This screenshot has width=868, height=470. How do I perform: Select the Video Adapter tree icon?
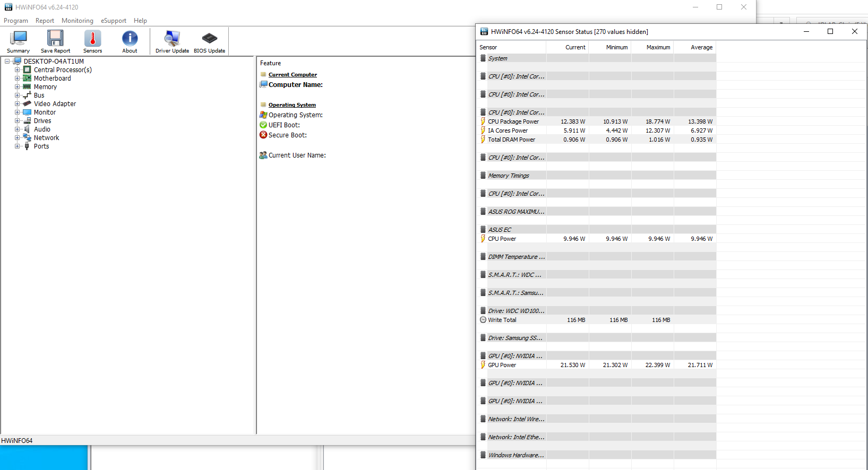tap(27, 103)
